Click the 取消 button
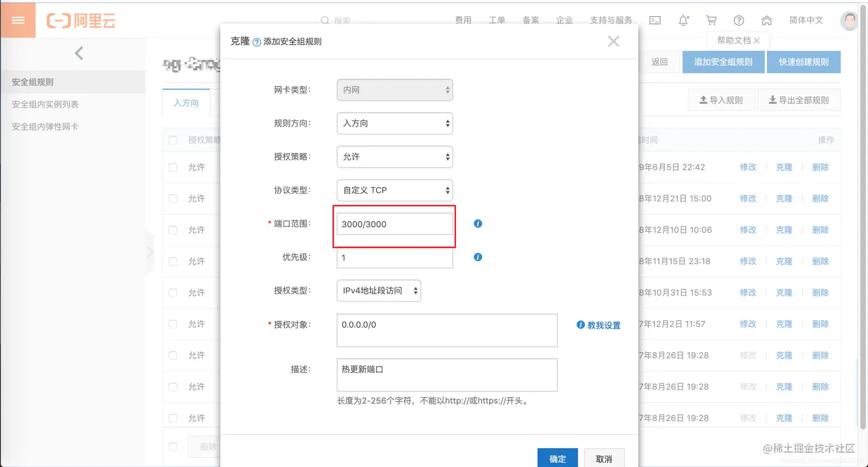The height and width of the screenshot is (467, 868). [604, 458]
